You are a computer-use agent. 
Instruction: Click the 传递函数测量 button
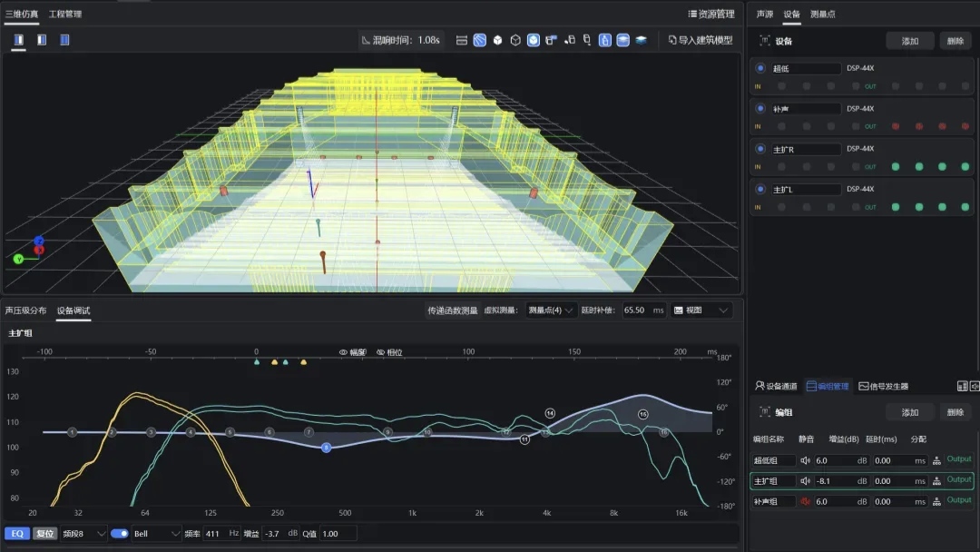(452, 310)
